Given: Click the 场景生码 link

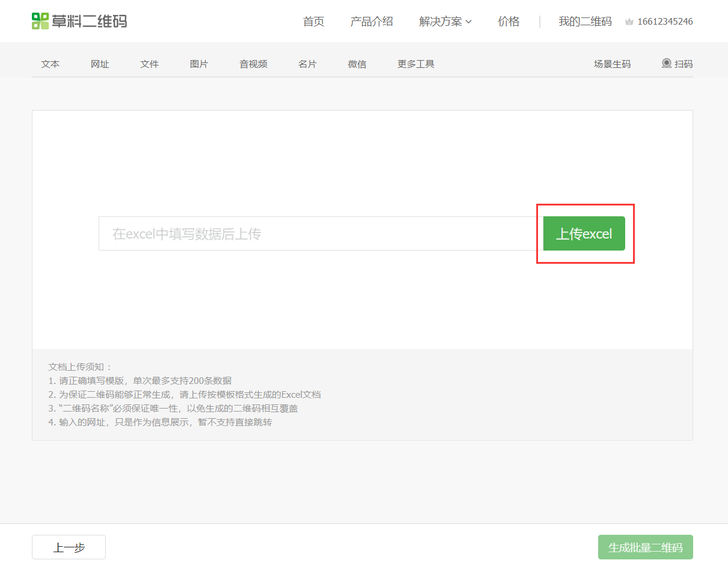Looking at the screenshot, I should click(612, 64).
